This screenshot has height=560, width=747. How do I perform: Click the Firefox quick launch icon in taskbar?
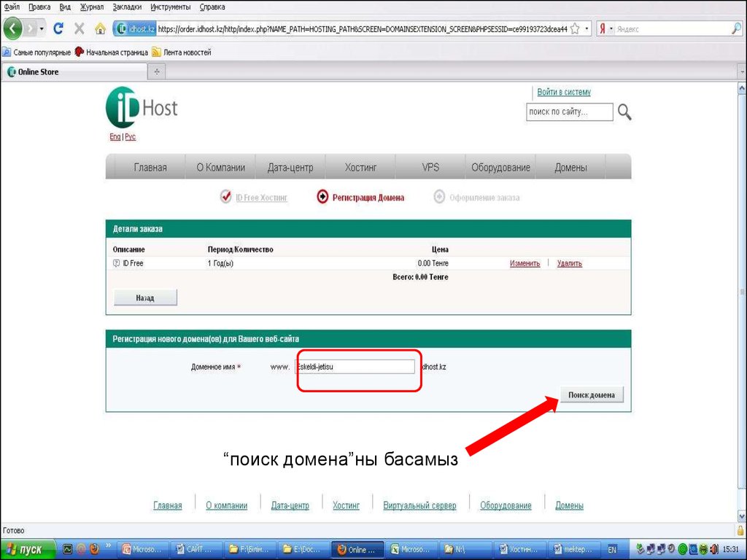(94, 549)
